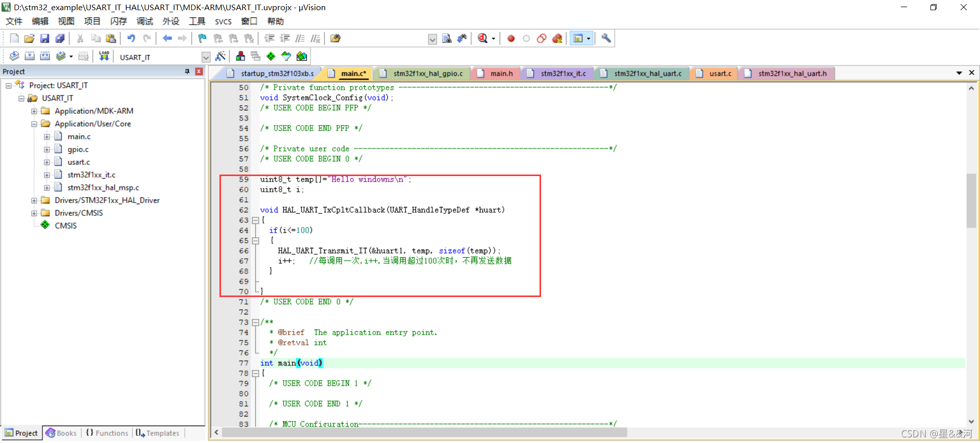Build the target files
This screenshot has height=443, width=980.
click(x=30, y=56)
